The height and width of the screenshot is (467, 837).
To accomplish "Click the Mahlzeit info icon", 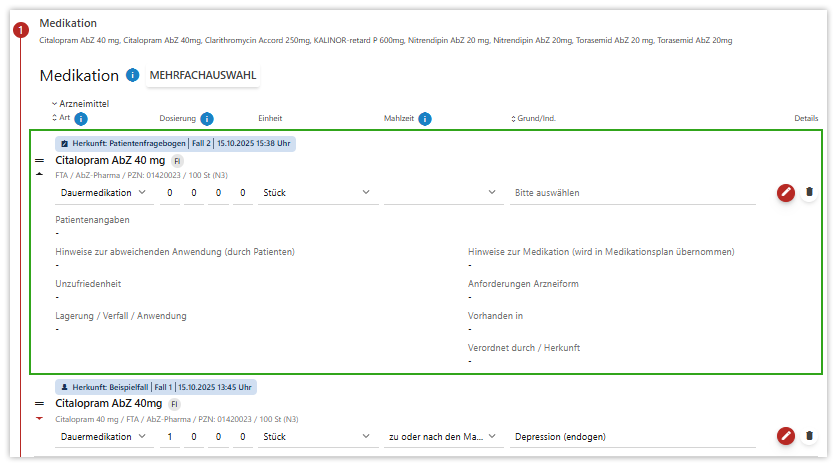I will (x=425, y=119).
